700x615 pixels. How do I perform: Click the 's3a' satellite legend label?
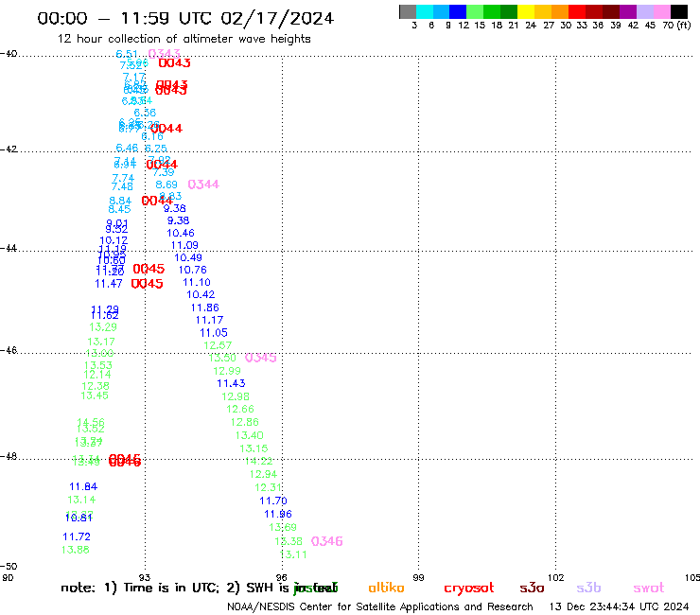(532, 588)
